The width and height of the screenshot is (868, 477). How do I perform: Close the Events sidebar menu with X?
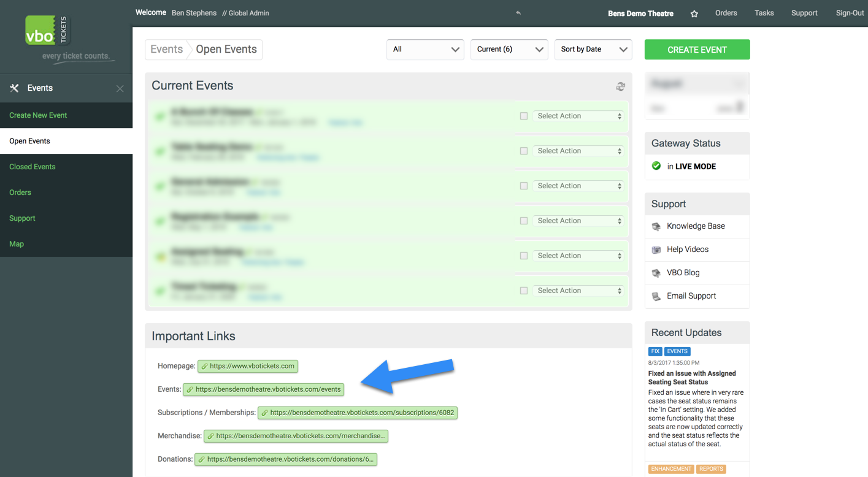click(x=120, y=89)
